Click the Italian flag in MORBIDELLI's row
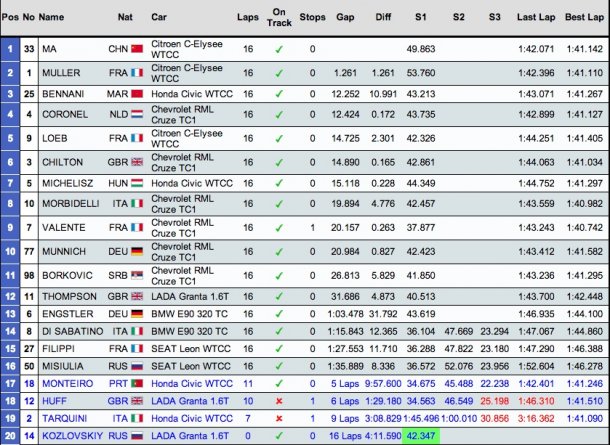 tap(137, 203)
